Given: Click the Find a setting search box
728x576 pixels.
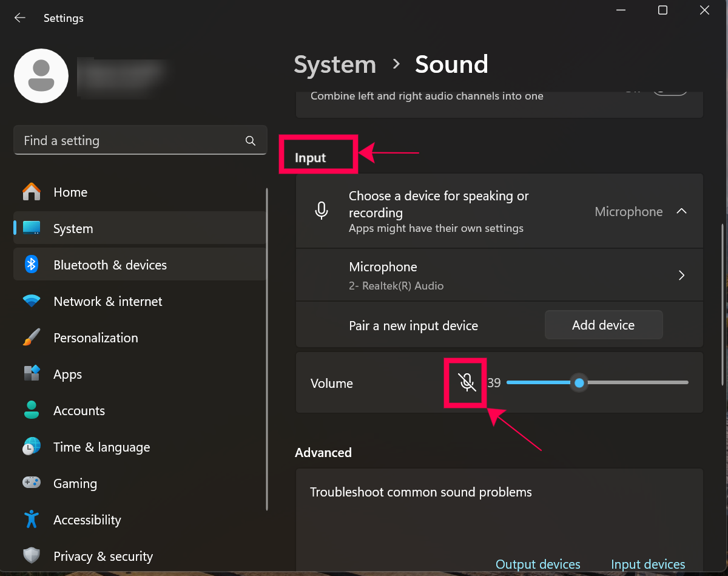Looking at the screenshot, I should [x=140, y=141].
